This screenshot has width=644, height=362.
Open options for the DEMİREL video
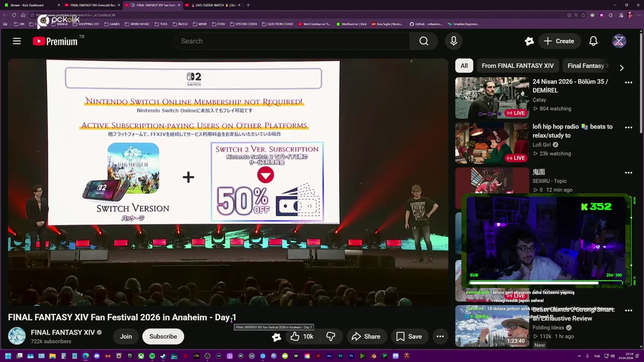tap(628, 82)
